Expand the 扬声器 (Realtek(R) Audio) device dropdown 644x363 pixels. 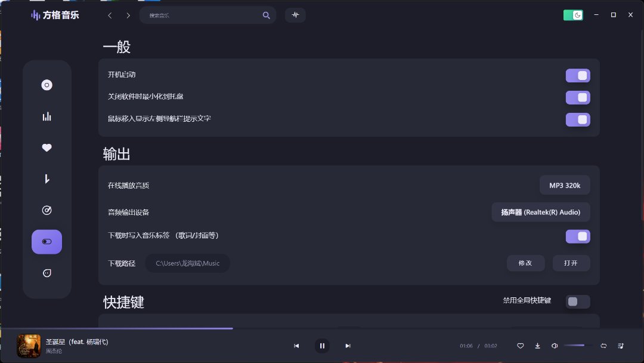click(540, 213)
